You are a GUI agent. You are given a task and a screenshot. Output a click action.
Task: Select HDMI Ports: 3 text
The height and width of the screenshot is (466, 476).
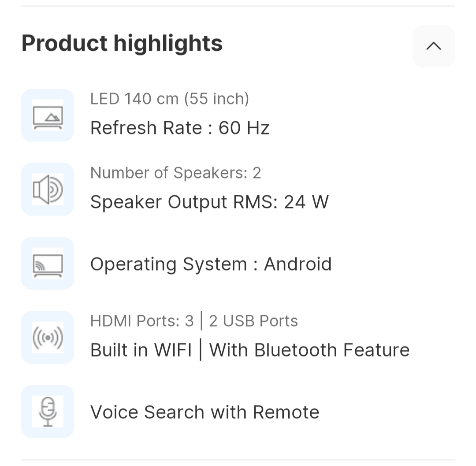click(142, 321)
